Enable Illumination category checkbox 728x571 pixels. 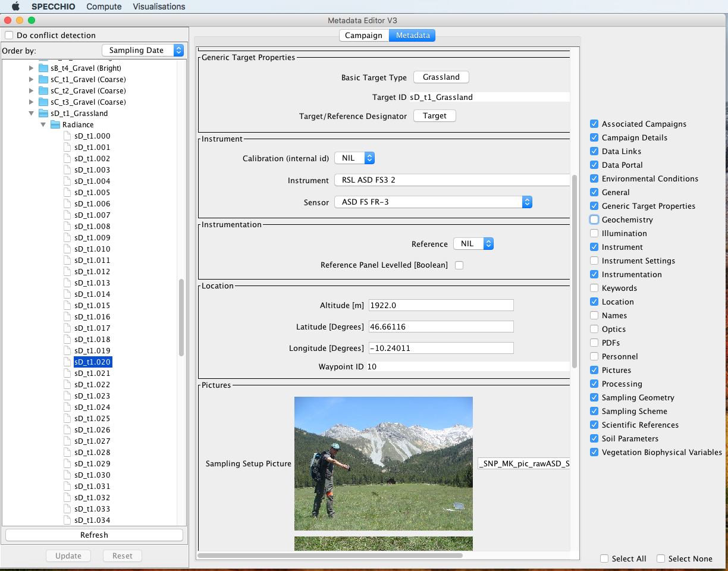click(x=594, y=233)
